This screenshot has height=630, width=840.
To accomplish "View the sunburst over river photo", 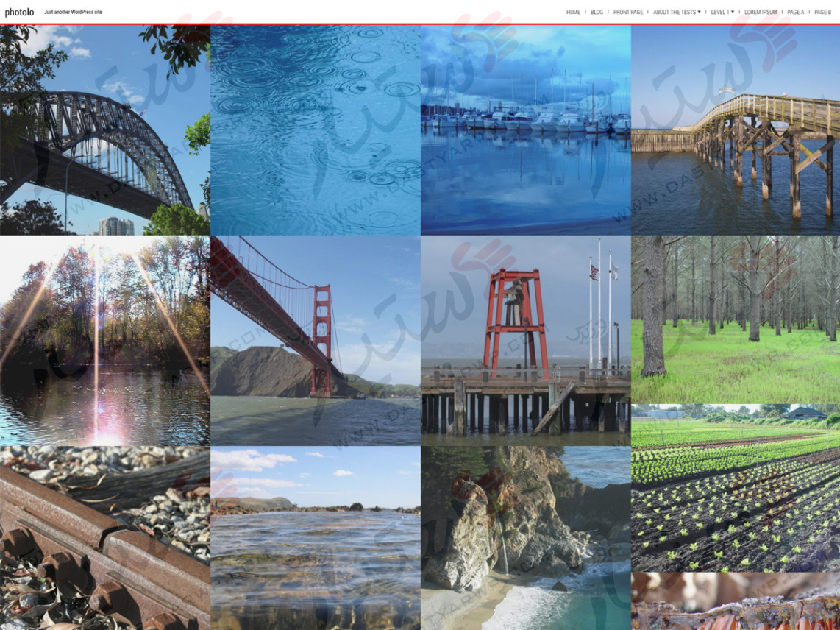I will 104,340.
